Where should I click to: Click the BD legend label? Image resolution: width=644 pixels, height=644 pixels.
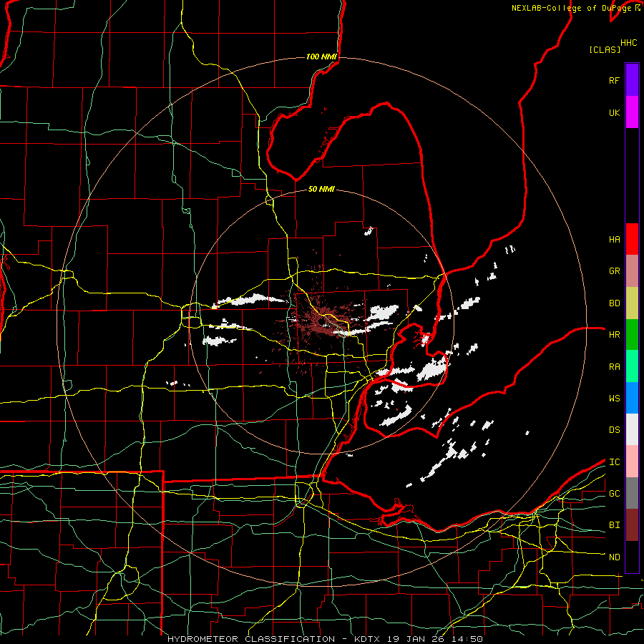pos(615,303)
